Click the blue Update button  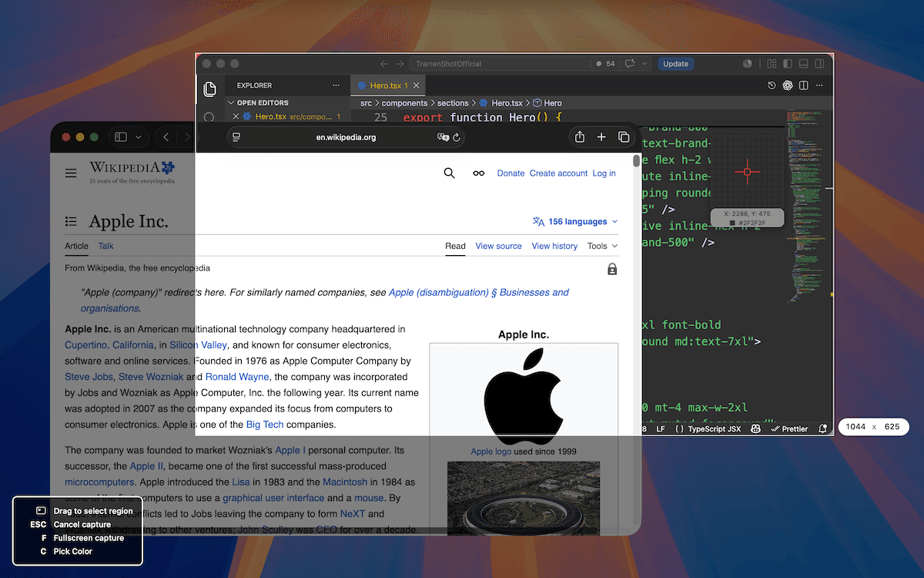coord(675,64)
